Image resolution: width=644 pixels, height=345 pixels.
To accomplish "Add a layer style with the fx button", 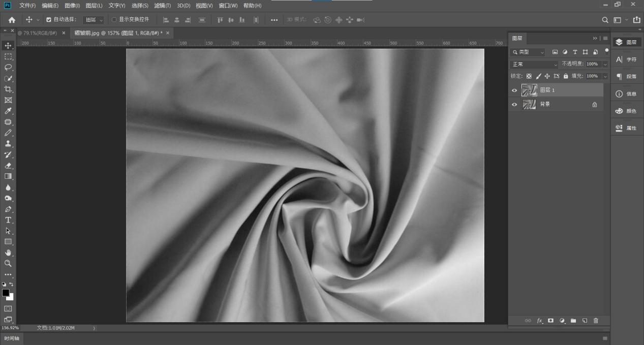I will 540,321.
